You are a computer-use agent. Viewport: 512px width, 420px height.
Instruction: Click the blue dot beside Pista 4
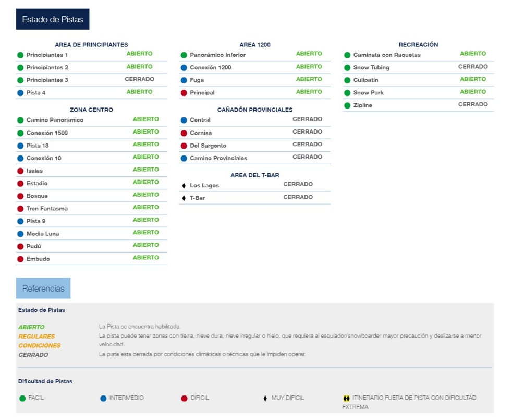click(x=20, y=93)
